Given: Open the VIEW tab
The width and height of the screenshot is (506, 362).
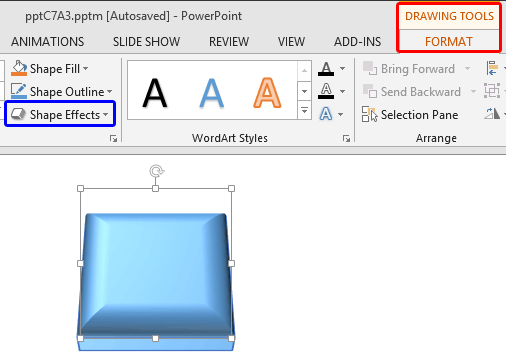Looking at the screenshot, I should point(291,42).
